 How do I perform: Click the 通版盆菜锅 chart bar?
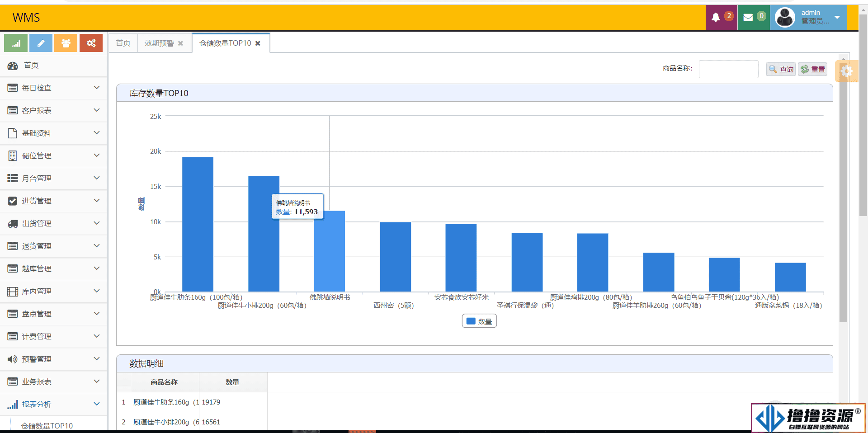pyautogui.click(x=790, y=278)
